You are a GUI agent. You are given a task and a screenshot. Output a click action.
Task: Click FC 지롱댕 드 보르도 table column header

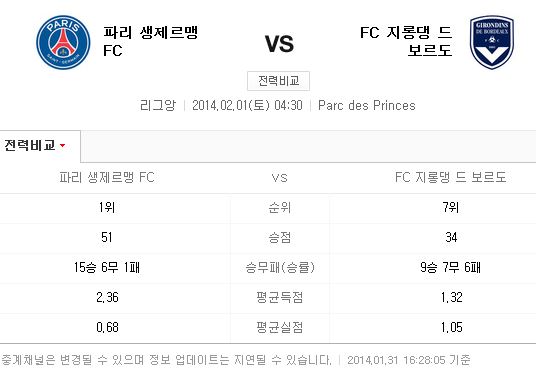pyautogui.click(x=450, y=177)
